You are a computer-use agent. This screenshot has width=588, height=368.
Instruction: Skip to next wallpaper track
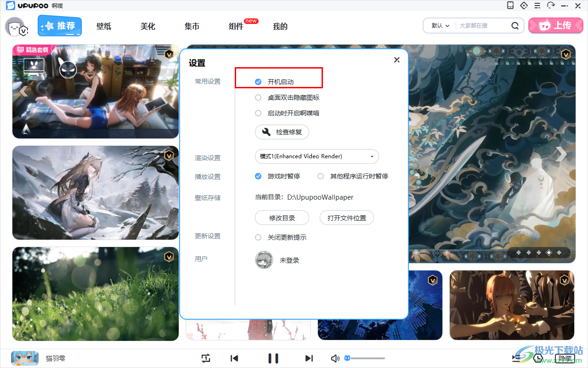tap(309, 358)
